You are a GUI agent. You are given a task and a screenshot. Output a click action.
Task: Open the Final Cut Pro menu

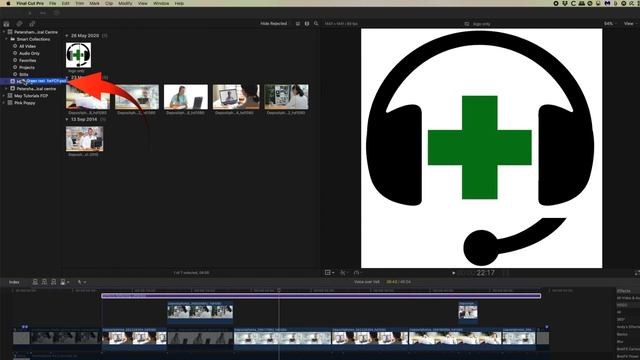(30, 3)
